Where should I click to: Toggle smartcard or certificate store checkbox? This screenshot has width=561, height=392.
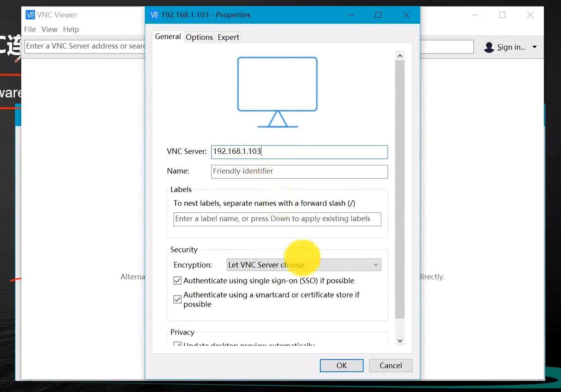(x=177, y=299)
